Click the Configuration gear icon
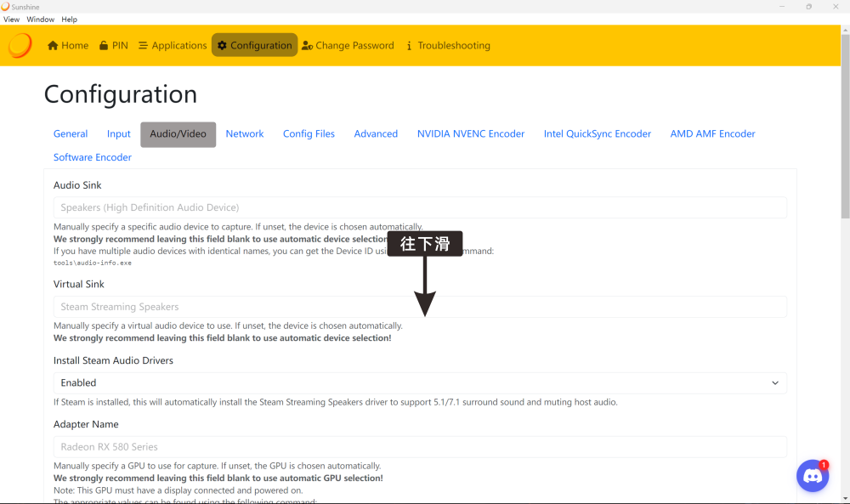850x504 pixels. coord(222,46)
